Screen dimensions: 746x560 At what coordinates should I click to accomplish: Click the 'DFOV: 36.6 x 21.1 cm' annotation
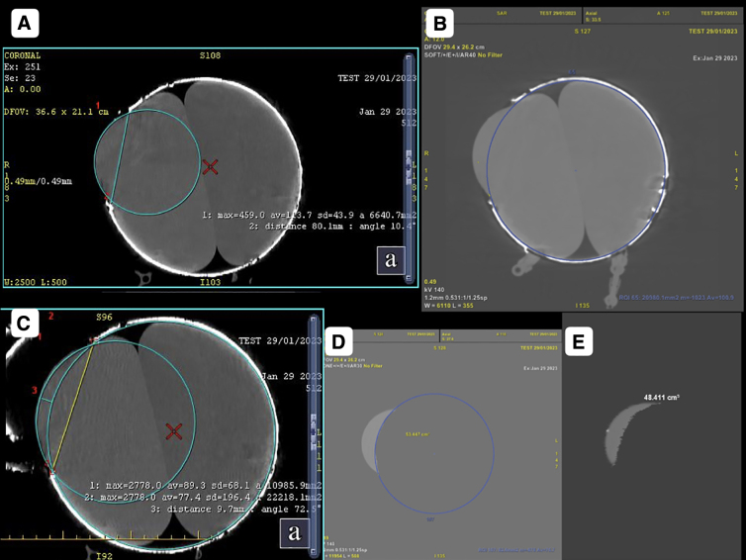[56, 112]
